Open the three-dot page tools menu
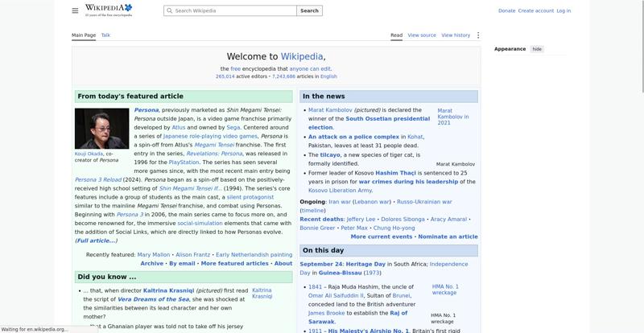Image resolution: width=644 pixels, height=333 pixels. click(477, 35)
